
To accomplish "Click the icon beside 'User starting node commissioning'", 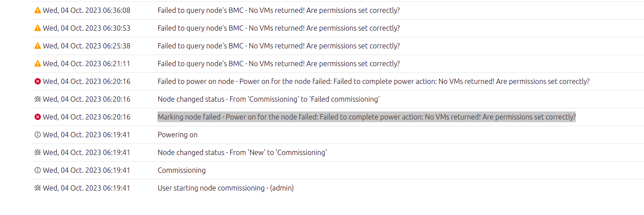I will 38,188.
